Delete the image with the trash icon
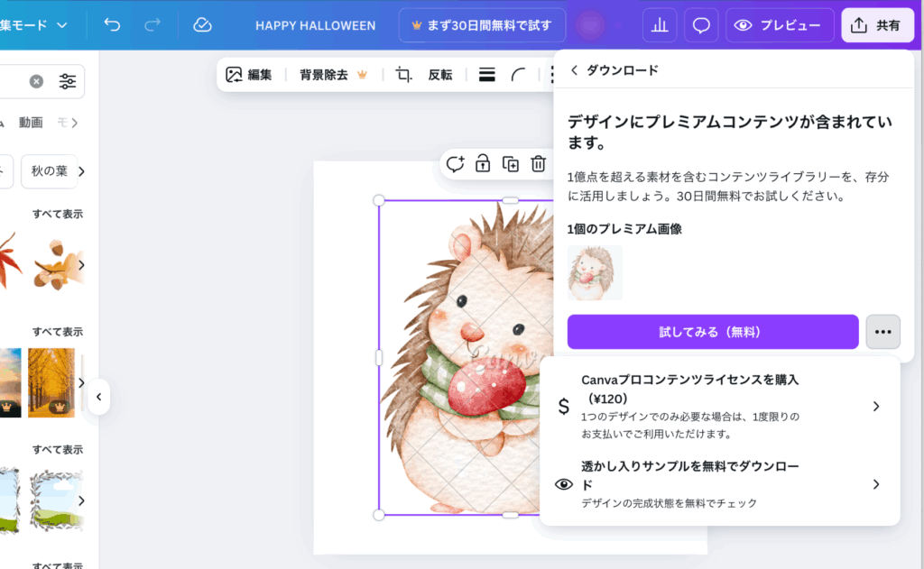 tap(539, 163)
